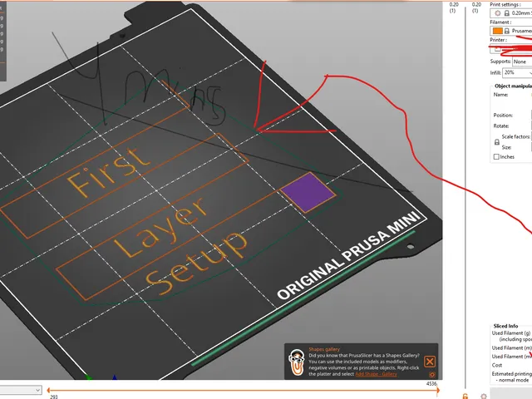532x399 pixels.
Task: Click the Position label
Action: coord(503,116)
